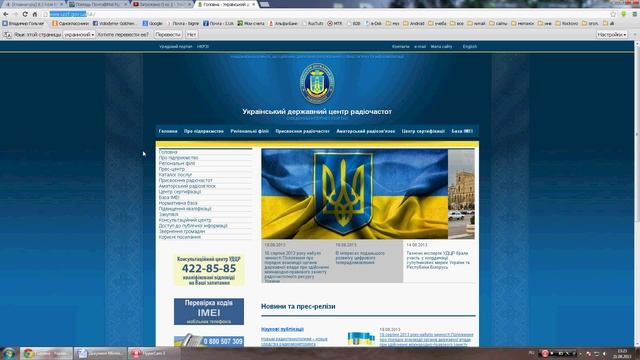Click the Урядовий портал top link
The width and height of the screenshot is (640, 360).
(x=176, y=47)
